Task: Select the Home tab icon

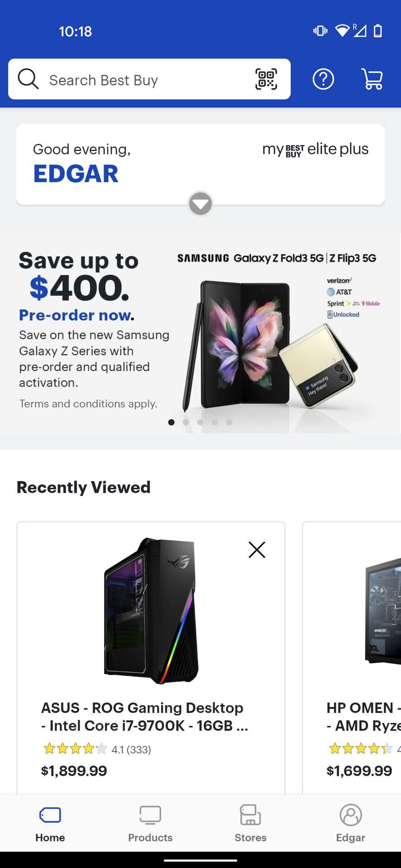Action: click(x=50, y=815)
